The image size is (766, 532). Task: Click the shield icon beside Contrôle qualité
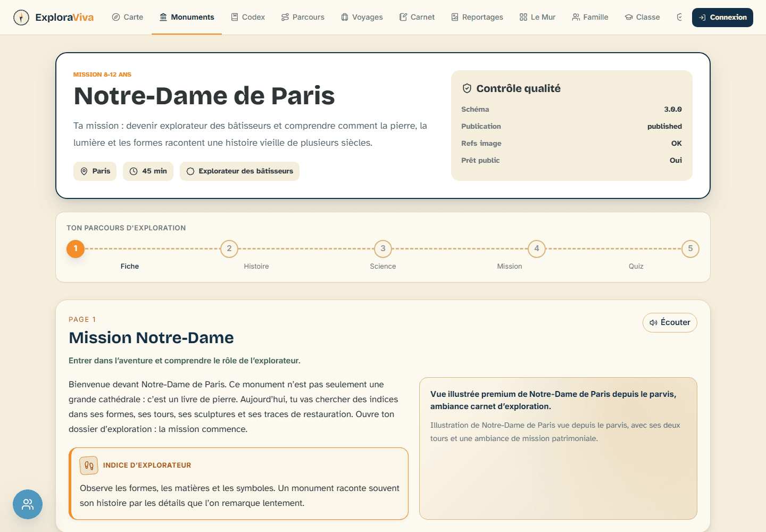point(467,88)
